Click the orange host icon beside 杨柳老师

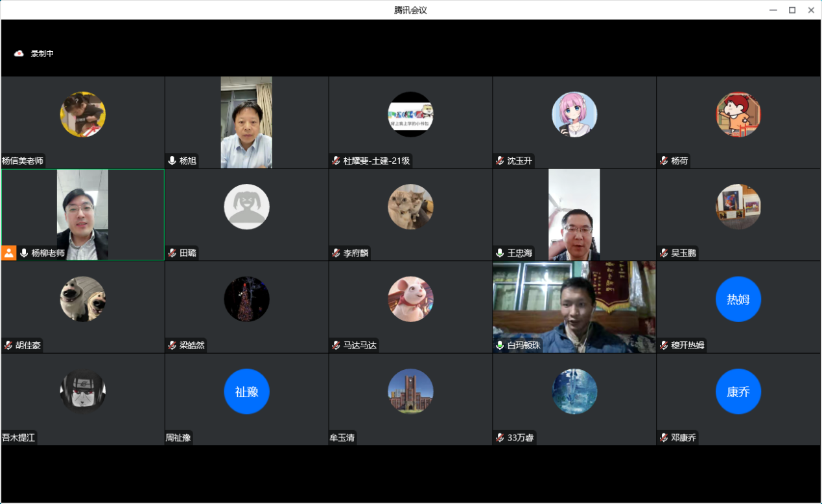pos(9,253)
